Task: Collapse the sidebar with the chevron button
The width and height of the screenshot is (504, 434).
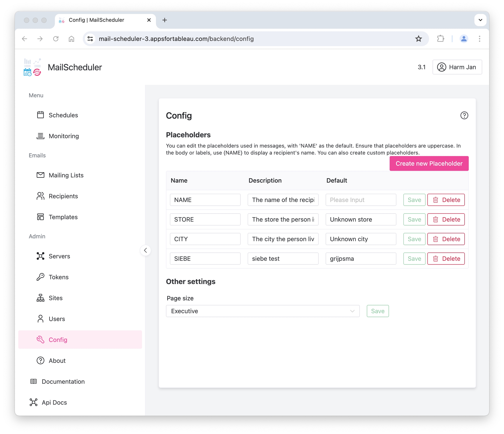Action: [x=145, y=250]
